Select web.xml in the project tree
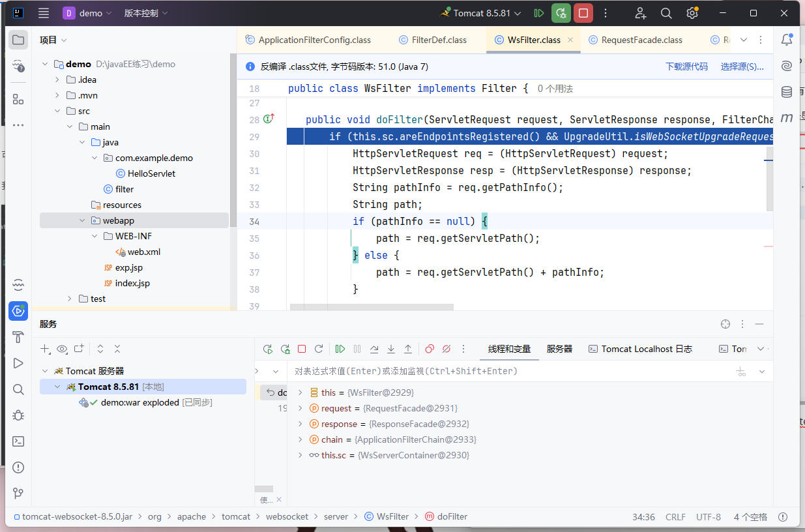 tap(143, 252)
